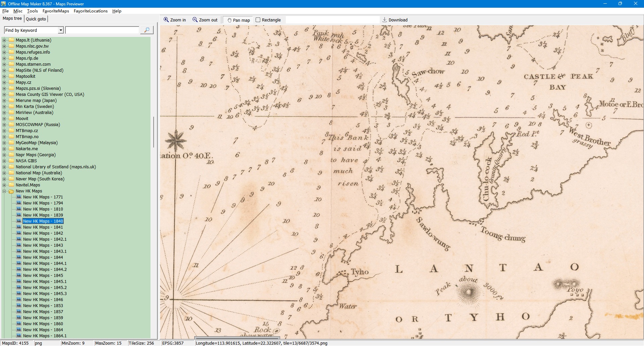Image resolution: width=644 pixels, height=346 pixels.
Task: Activate the Pan map hand tool
Action: coord(239,20)
